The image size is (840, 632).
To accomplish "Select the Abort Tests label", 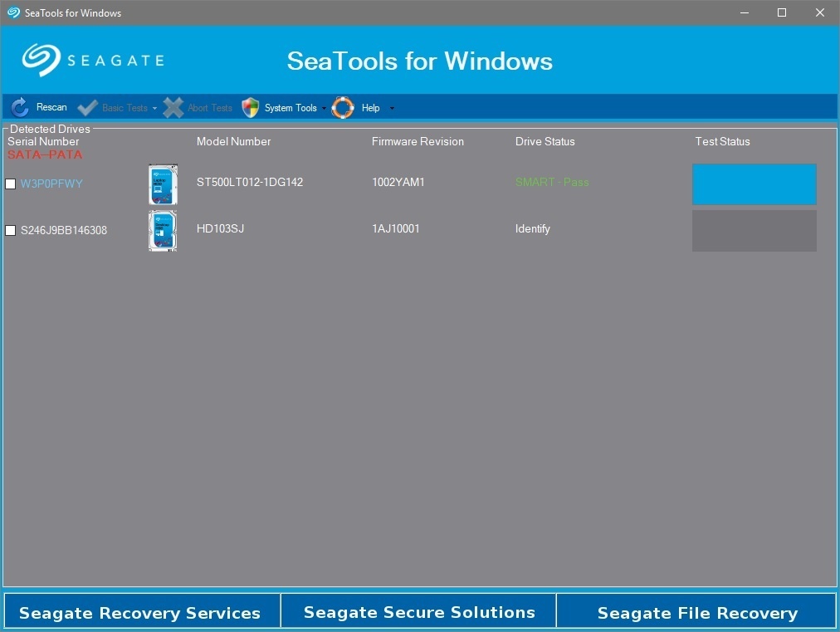I will tap(210, 108).
